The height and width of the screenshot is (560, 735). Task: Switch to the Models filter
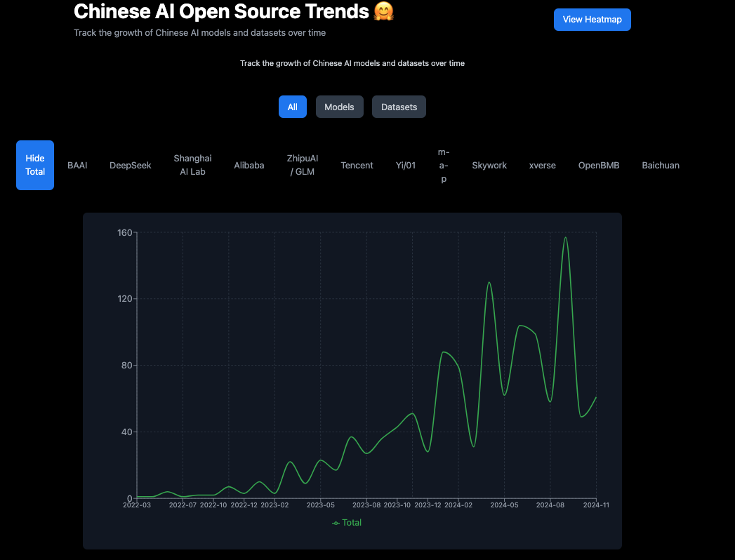(339, 107)
